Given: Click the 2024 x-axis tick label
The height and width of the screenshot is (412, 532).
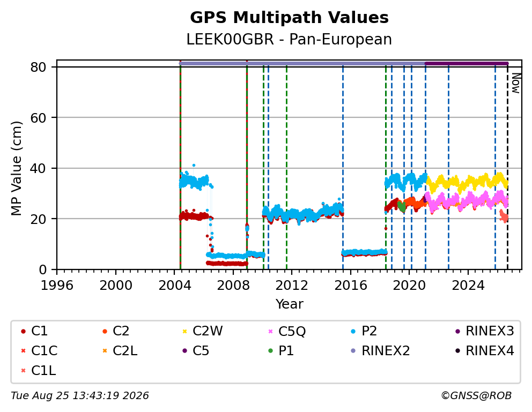Looking at the screenshot, I should point(468,286).
